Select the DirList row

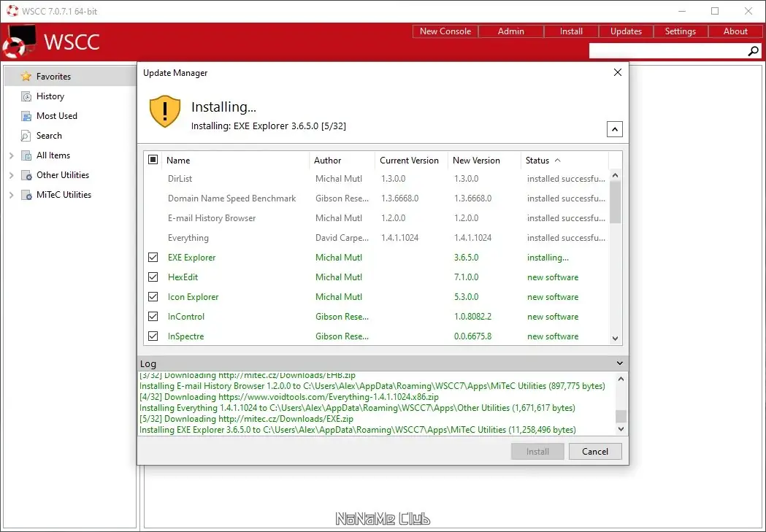[x=376, y=179]
